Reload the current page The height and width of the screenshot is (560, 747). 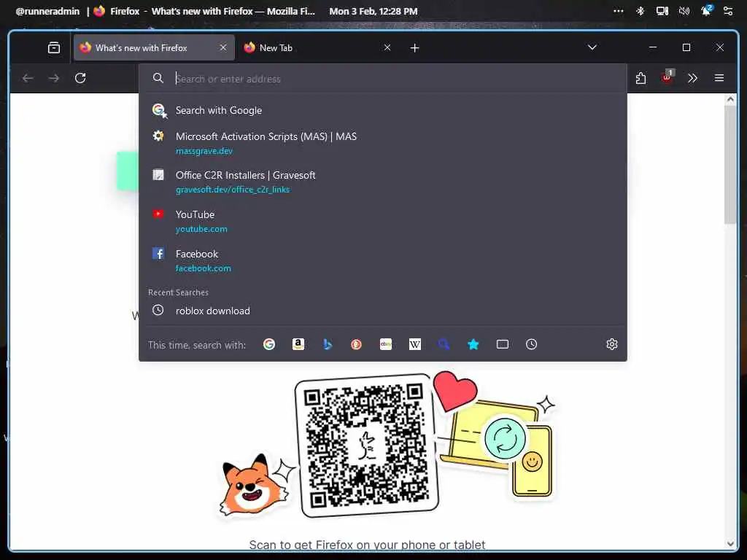80,78
